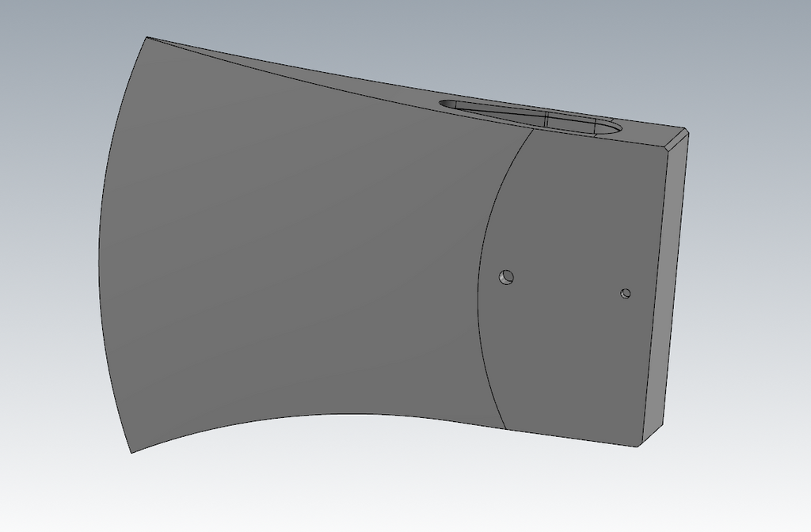Select the bottom-right corner of the poll
811x532 pixels.
(x=638, y=446)
